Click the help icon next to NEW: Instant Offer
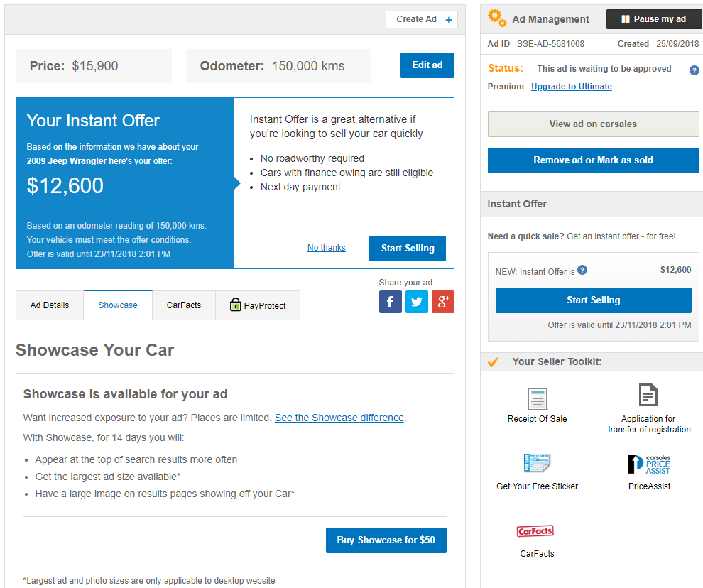703x588 pixels. tap(582, 270)
